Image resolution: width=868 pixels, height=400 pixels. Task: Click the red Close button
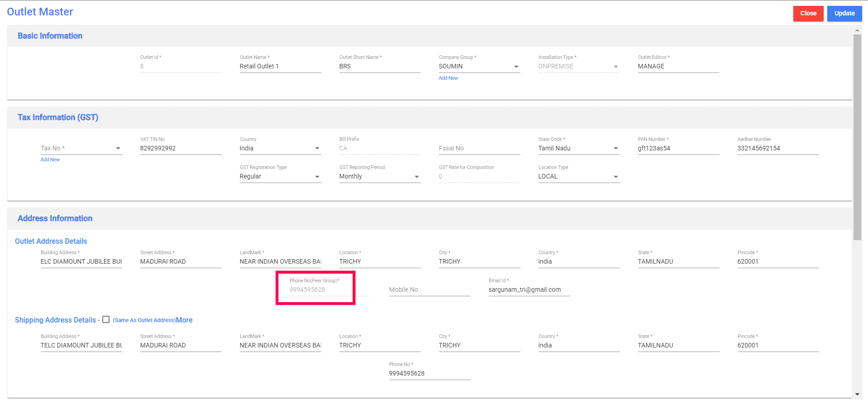tap(808, 13)
